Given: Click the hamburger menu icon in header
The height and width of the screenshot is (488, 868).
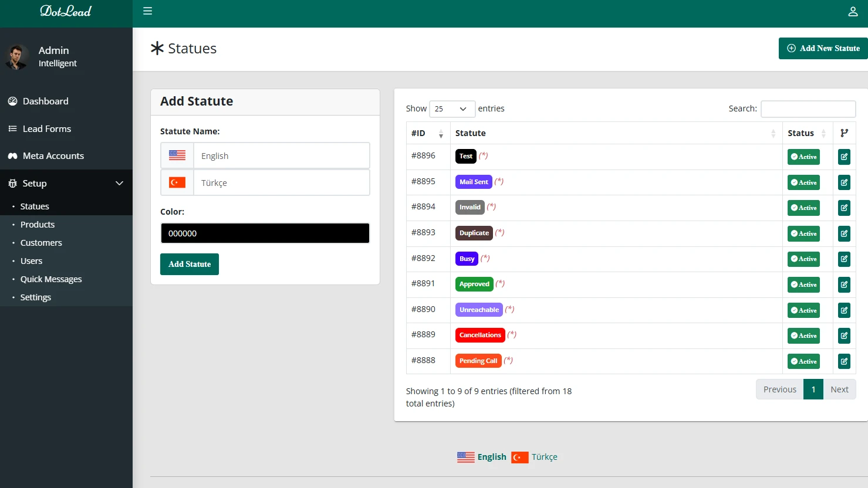Looking at the screenshot, I should [x=148, y=11].
